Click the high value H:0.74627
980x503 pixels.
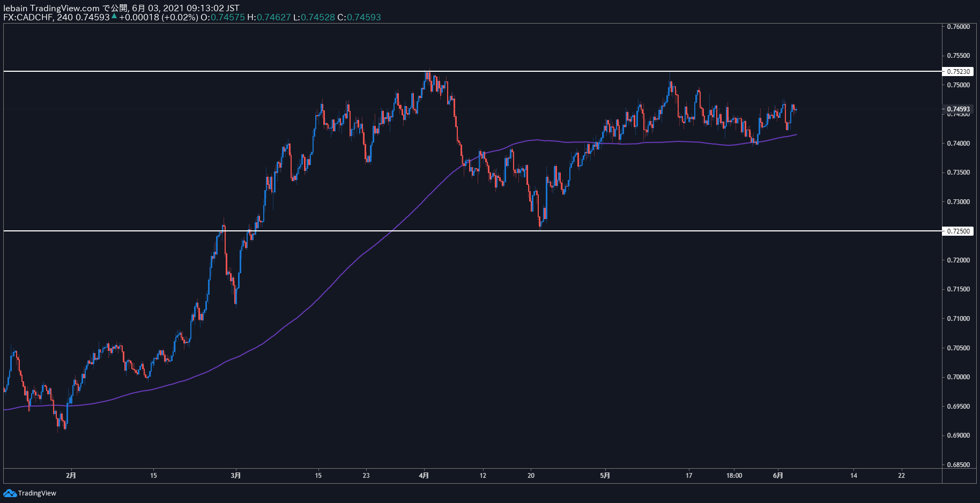tap(269, 17)
